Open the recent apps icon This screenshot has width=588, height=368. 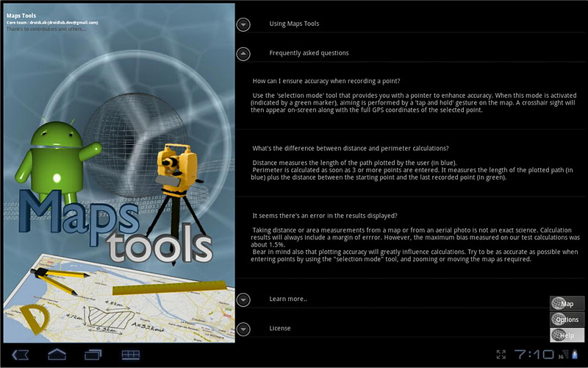point(93,355)
